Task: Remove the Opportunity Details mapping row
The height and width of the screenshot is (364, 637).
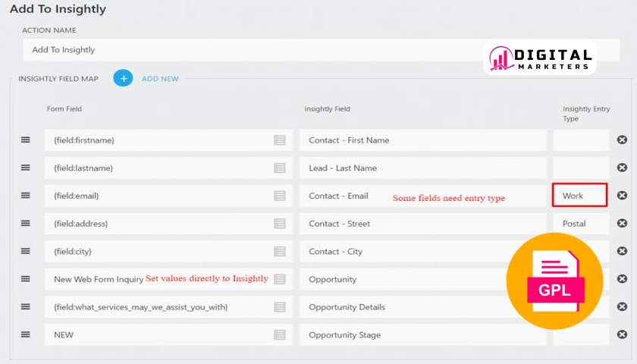Action: point(622,306)
